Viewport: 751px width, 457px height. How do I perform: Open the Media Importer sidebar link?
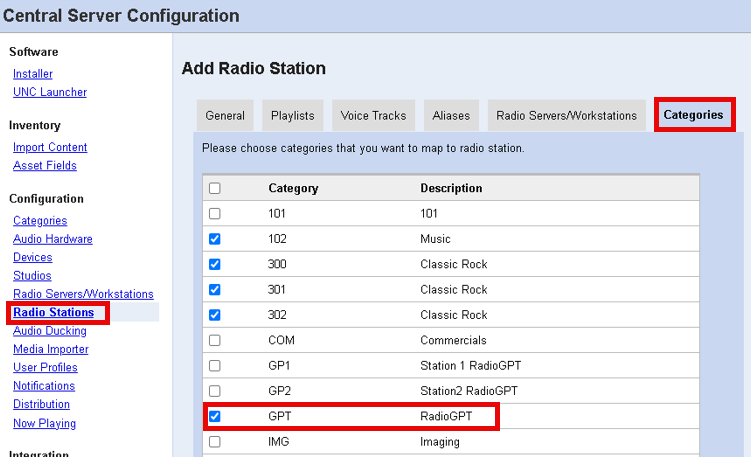[x=51, y=349]
